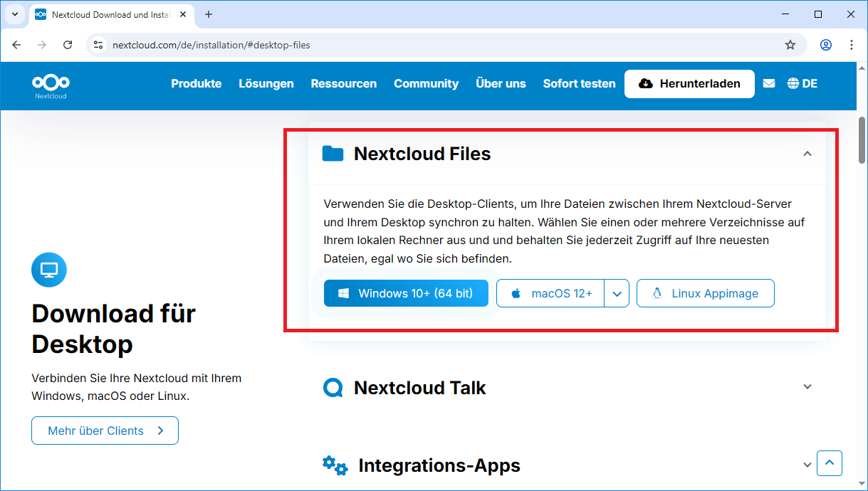Viewport: 868px width, 491px height.
Task: Open the Chrome profile icon
Action: click(x=826, y=45)
